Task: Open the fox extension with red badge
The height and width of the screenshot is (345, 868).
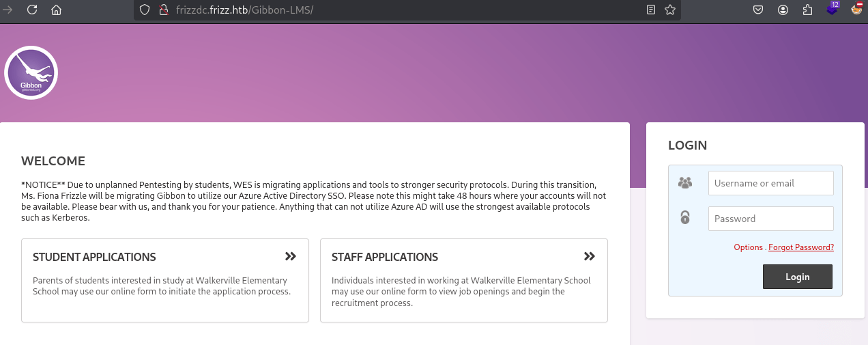Action: click(x=857, y=10)
